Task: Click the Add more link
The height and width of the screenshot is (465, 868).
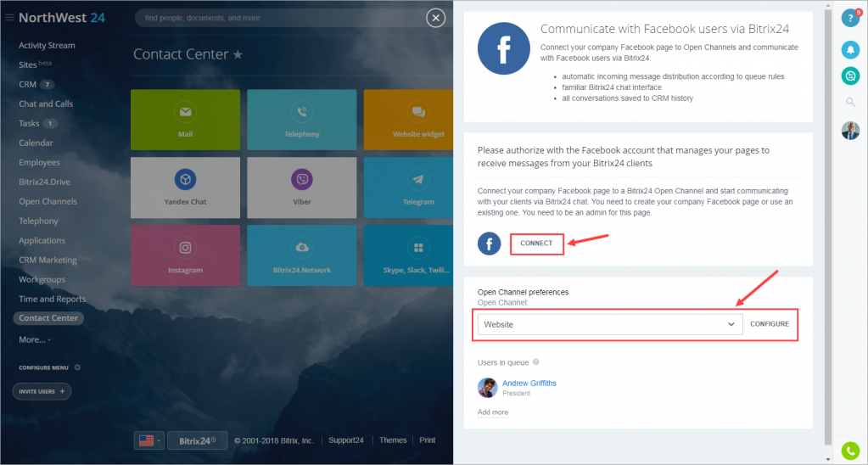Action: click(x=493, y=412)
